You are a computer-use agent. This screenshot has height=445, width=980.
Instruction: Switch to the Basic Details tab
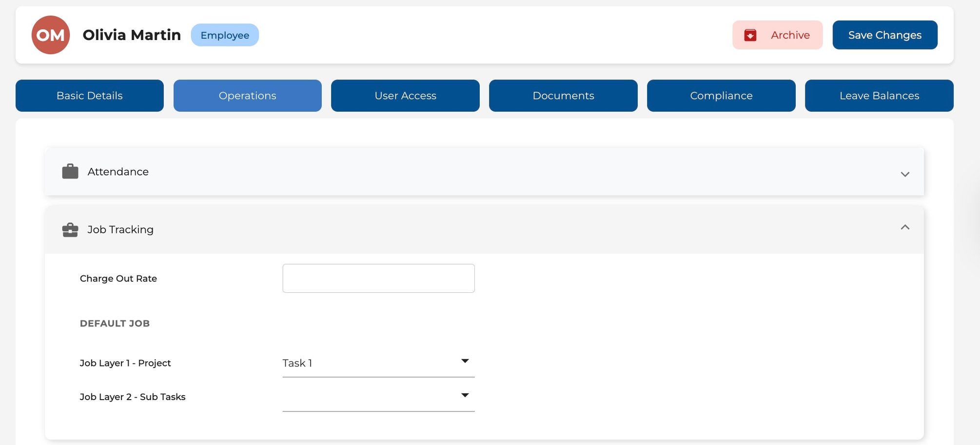pyautogui.click(x=90, y=96)
